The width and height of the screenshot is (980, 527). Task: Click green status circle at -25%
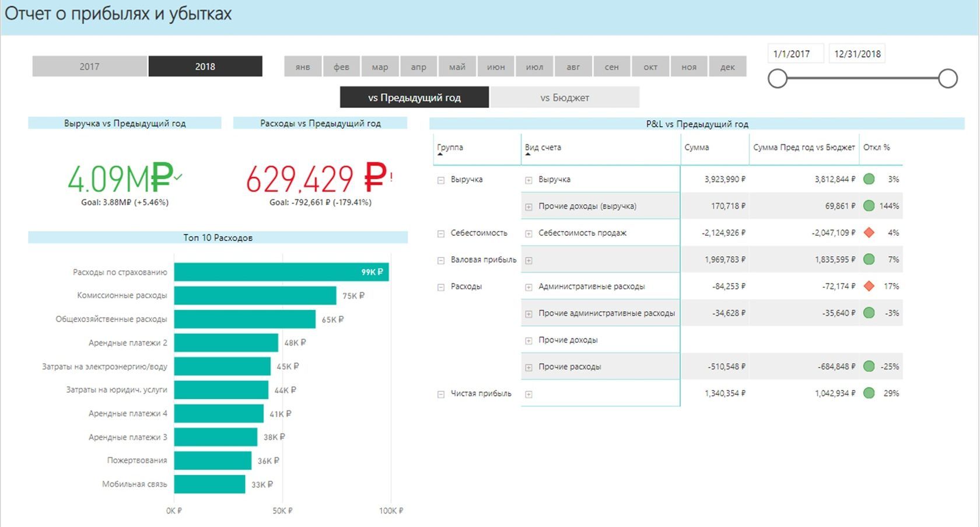tap(869, 367)
